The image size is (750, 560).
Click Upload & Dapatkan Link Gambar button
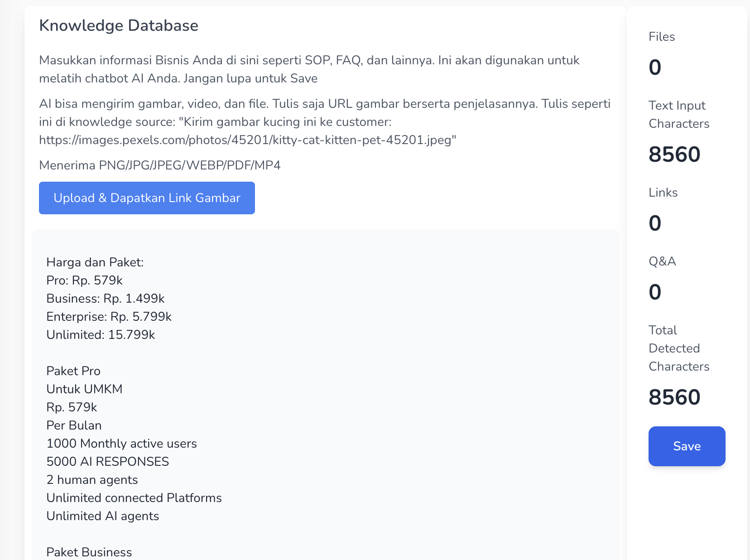[147, 198]
